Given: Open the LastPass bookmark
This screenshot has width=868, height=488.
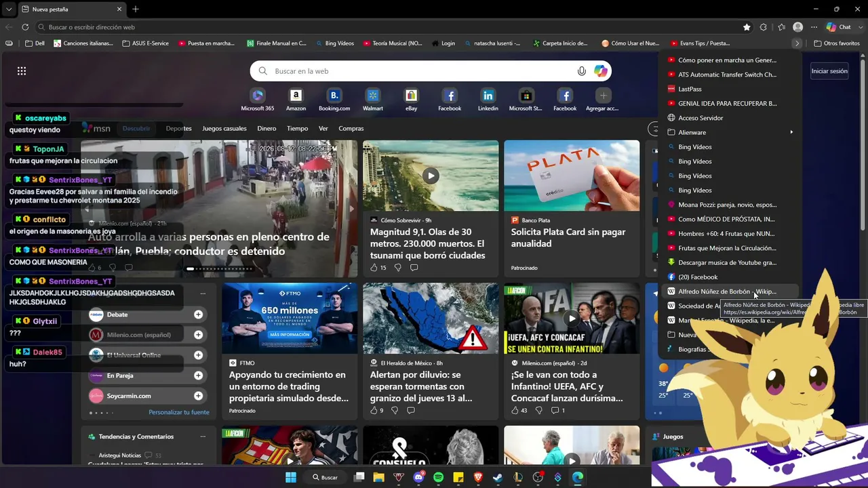Looking at the screenshot, I should click(x=728, y=89).
